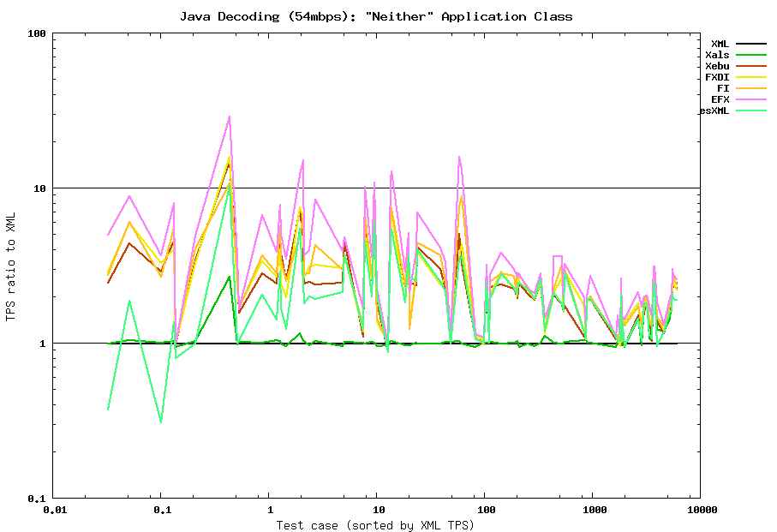Select the XML legend label
777x532 pixels.
point(720,44)
